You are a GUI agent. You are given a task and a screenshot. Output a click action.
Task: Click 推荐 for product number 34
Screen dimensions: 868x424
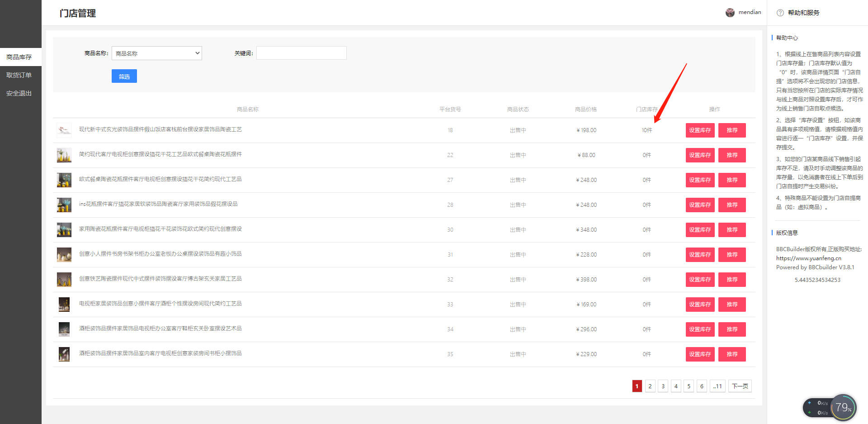[732, 329]
